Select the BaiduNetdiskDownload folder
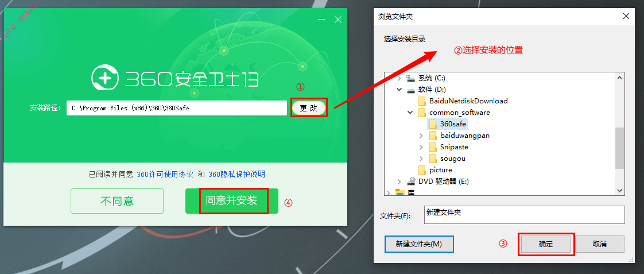 468,101
